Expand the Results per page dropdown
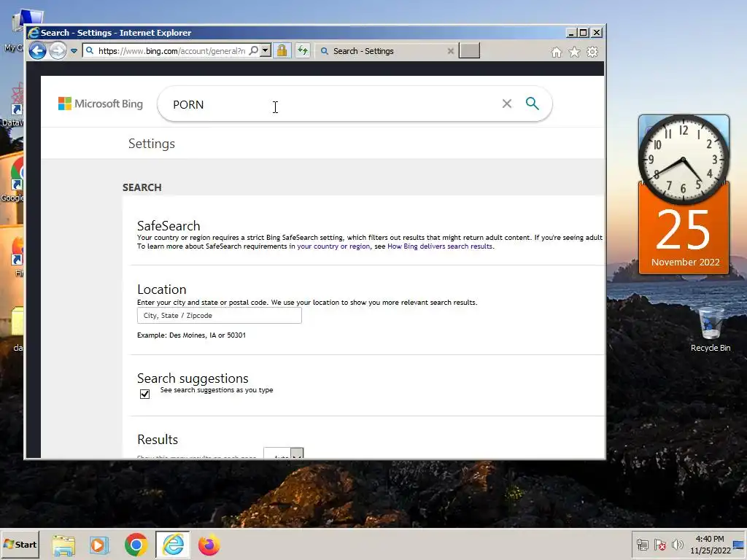The height and width of the screenshot is (560, 747). tap(284, 453)
